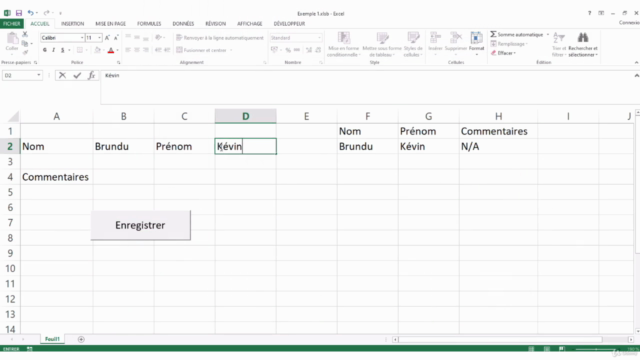This screenshot has width=640, height=360.
Task: Toggle underline (S) formatting
Action: point(62,50)
